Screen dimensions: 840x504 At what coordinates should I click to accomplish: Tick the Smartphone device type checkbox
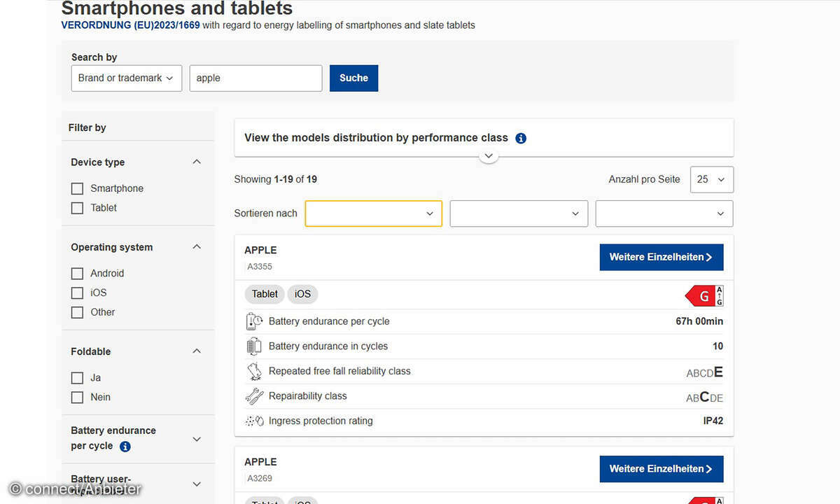point(77,188)
